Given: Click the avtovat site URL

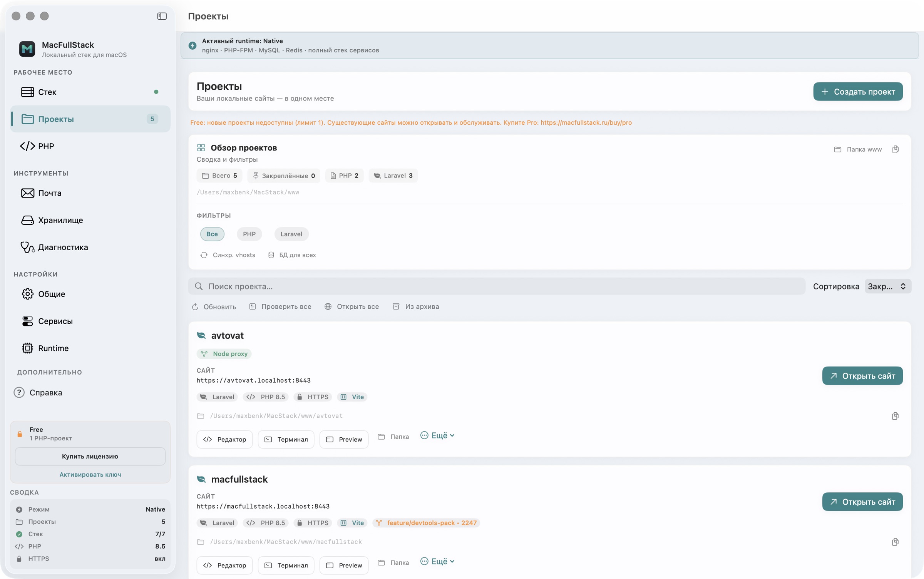Looking at the screenshot, I should click(x=254, y=381).
